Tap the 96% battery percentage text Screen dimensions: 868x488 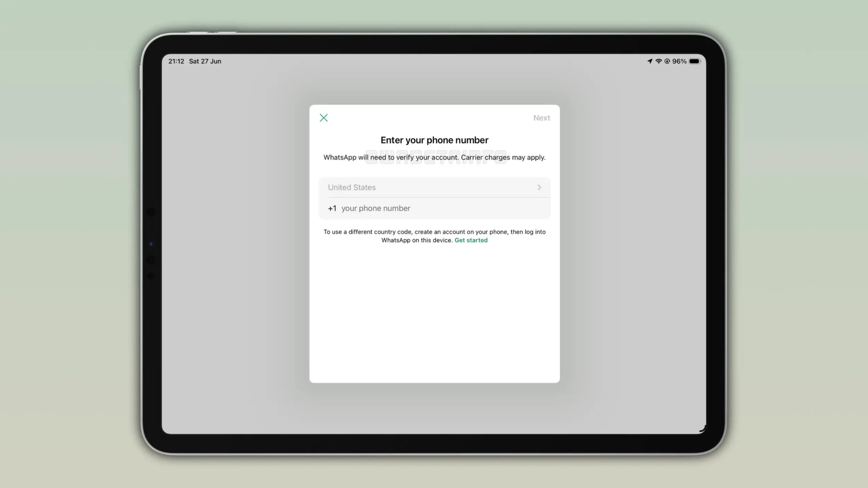click(x=679, y=61)
